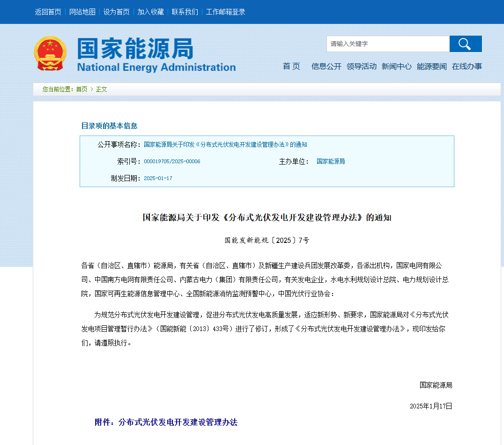Open 新闻中心 navigation item
The image size is (504, 445).
(x=396, y=66)
